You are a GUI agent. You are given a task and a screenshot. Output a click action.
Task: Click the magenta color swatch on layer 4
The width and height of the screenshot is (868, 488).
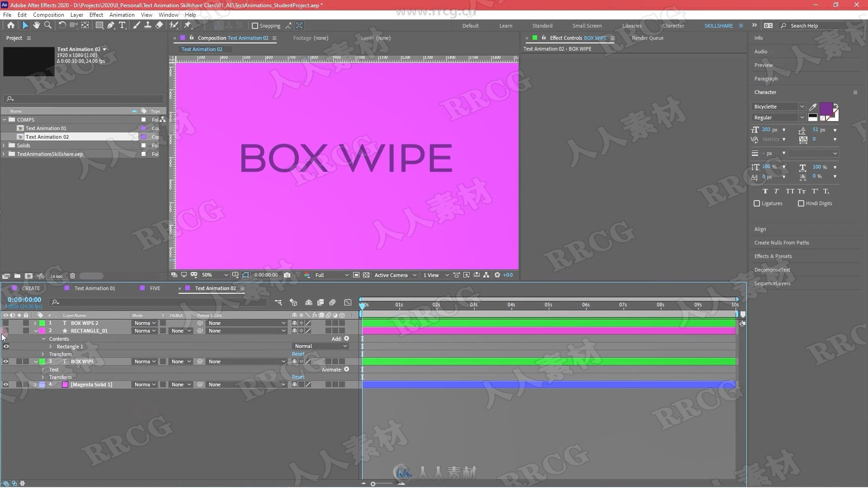[x=66, y=384]
